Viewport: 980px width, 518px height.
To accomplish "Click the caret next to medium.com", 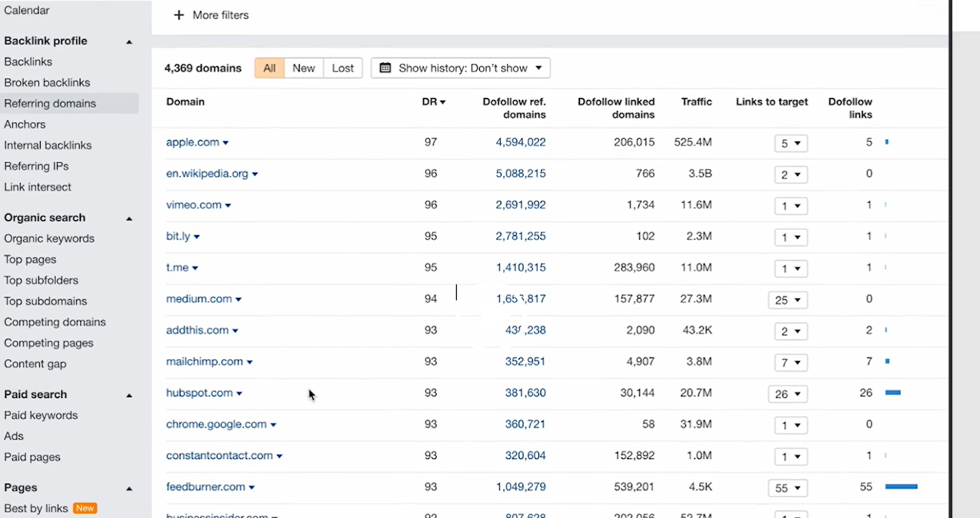I will pyautogui.click(x=239, y=300).
